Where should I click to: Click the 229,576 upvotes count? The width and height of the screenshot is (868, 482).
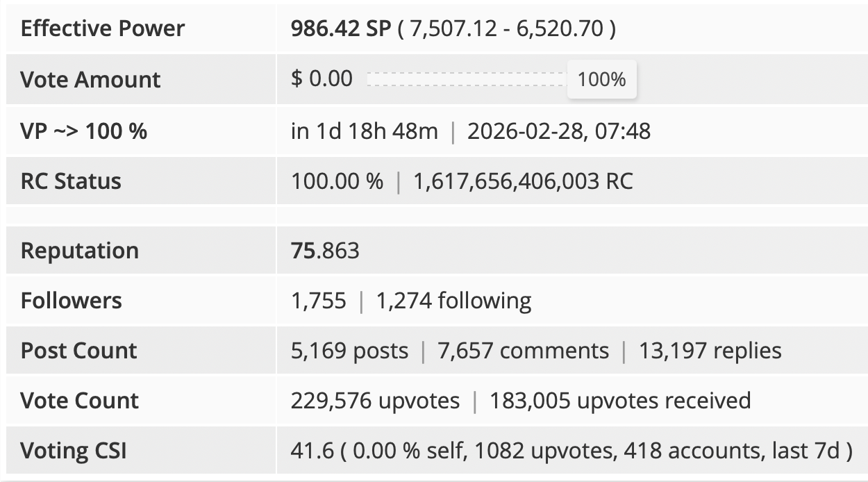point(375,401)
